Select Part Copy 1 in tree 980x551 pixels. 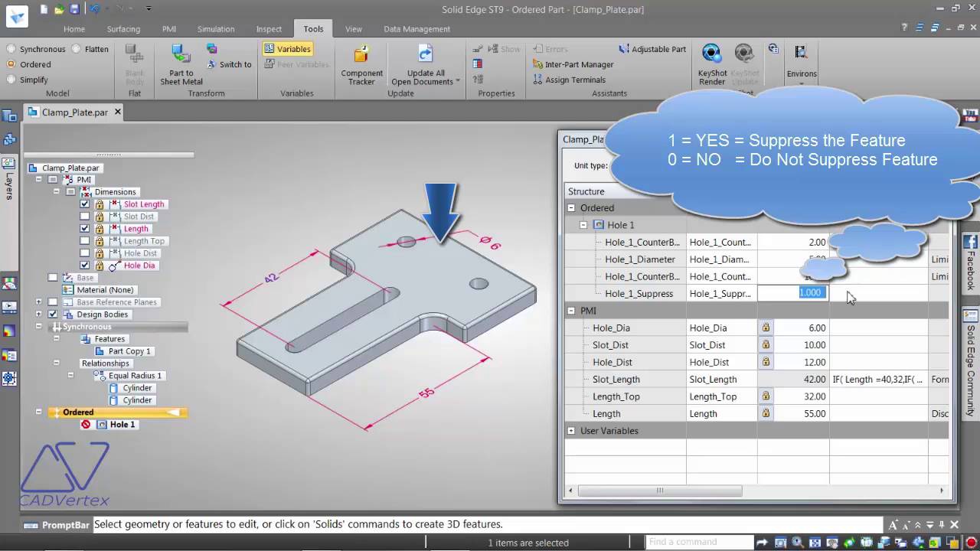(129, 351)
